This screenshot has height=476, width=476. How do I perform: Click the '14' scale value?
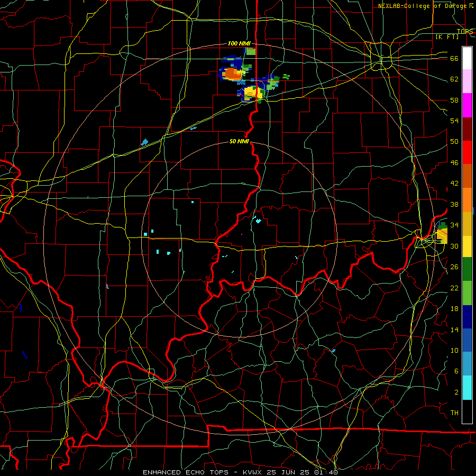tap(454, 329)
